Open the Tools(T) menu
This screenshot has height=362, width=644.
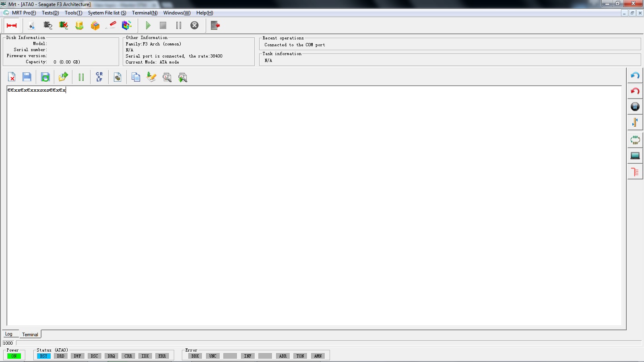pos(73,13)
